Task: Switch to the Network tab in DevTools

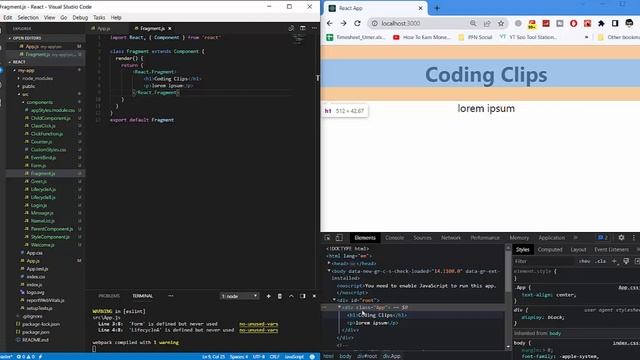Action: 451,238
